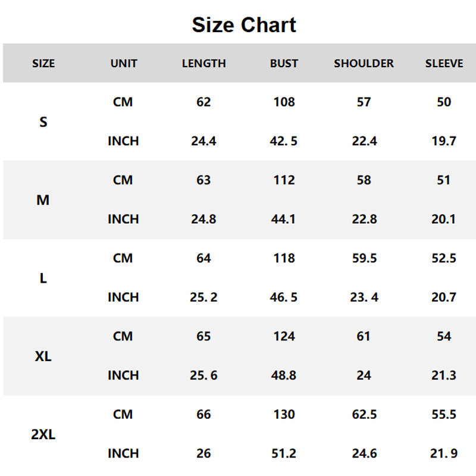The image size is (476, 476).
Task: Click bust value 108 for size S
Action: tap(284, 102)
